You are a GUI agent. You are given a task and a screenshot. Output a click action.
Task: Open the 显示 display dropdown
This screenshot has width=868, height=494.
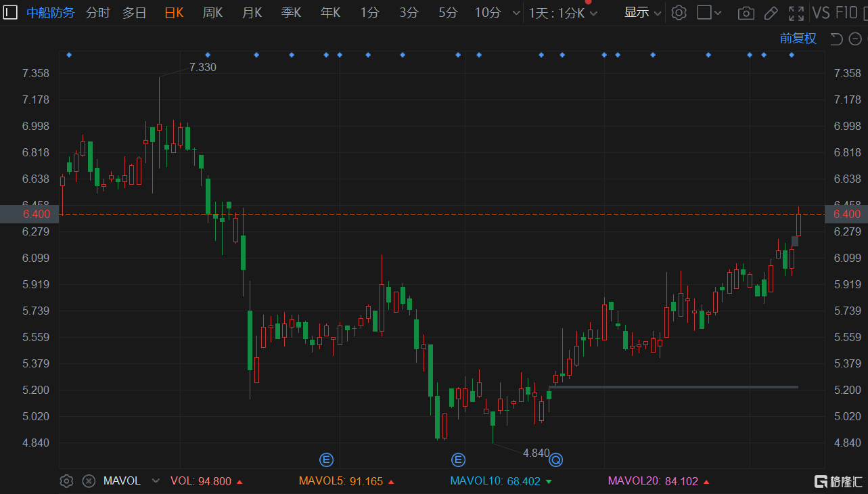(x=642, y=13)
